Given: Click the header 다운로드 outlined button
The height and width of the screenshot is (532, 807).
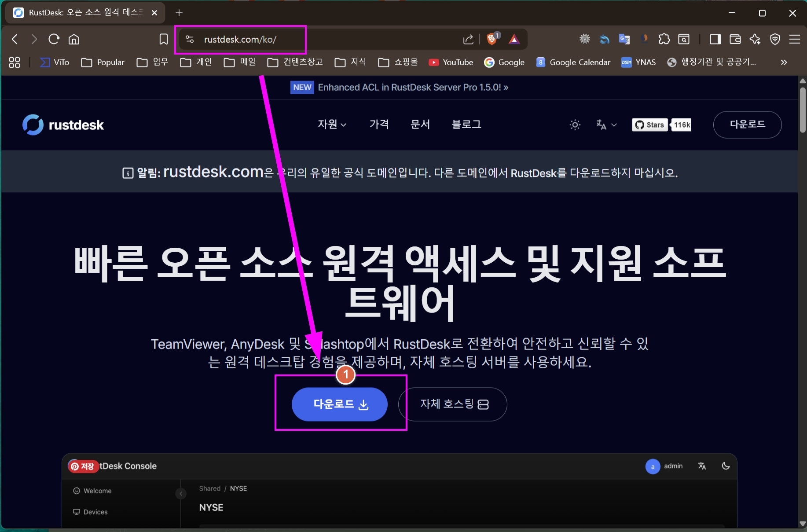Looking at the screenshot, I should pos(747,125).
